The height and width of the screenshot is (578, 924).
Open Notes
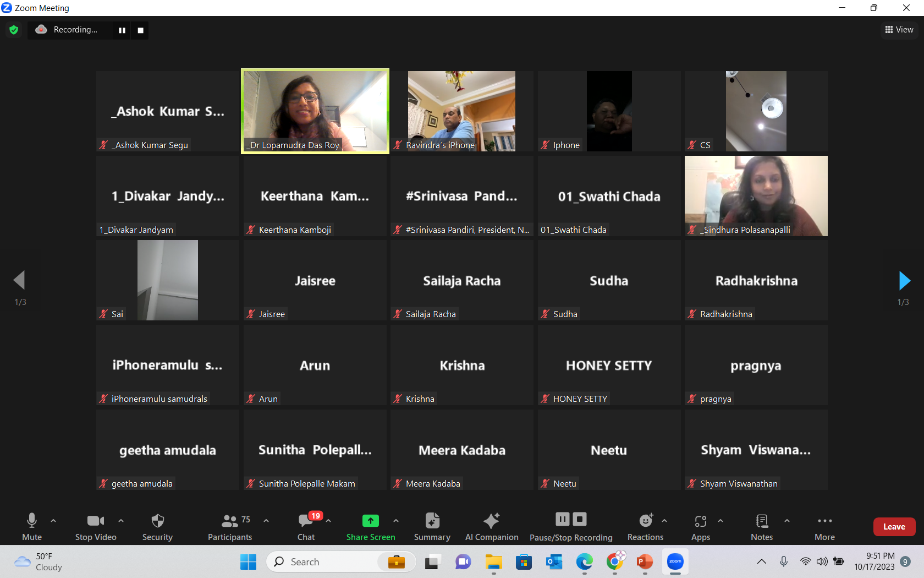point(762,527)
